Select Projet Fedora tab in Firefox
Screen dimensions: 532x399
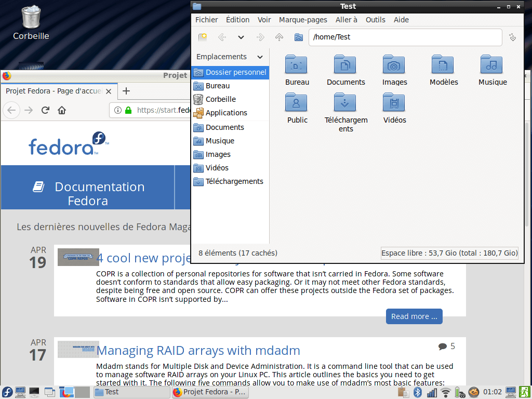(x=59, y=91)
